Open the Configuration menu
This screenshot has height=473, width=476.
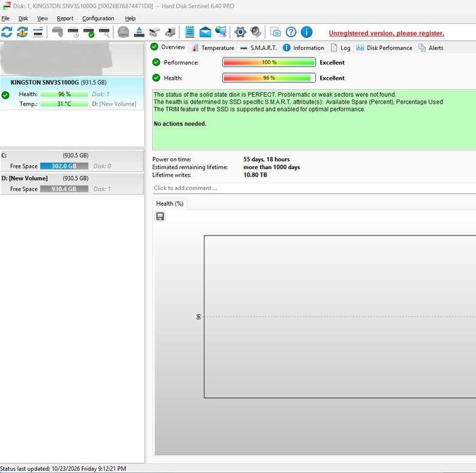(x=98, y=18)
